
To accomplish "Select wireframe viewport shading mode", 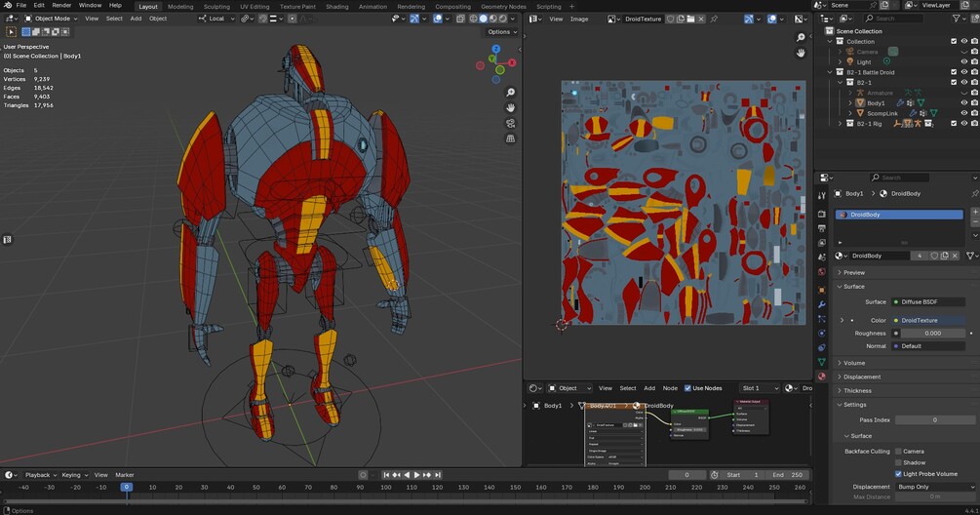I will [x=473, y=19].
